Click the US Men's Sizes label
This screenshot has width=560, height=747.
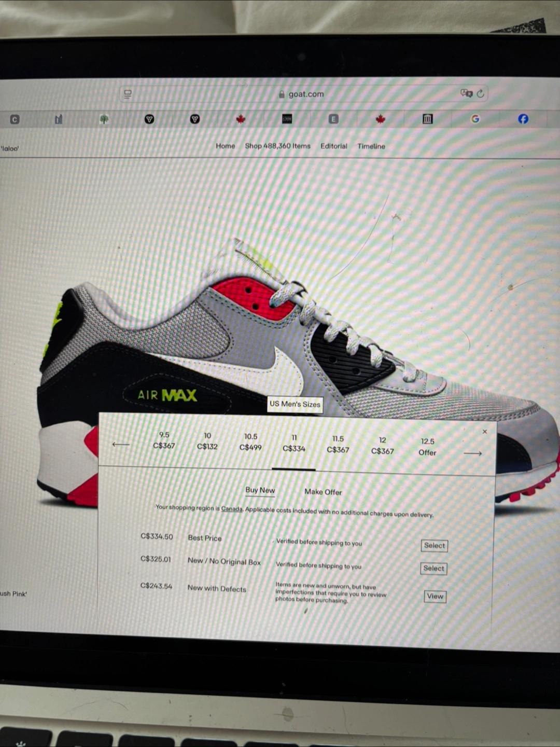click(x=295, y=404)
